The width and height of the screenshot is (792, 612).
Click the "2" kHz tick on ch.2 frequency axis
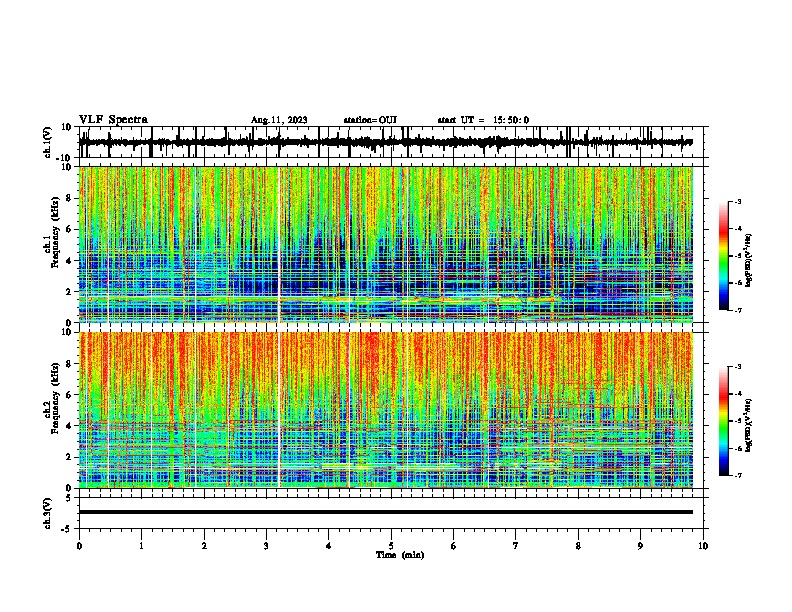70,457
